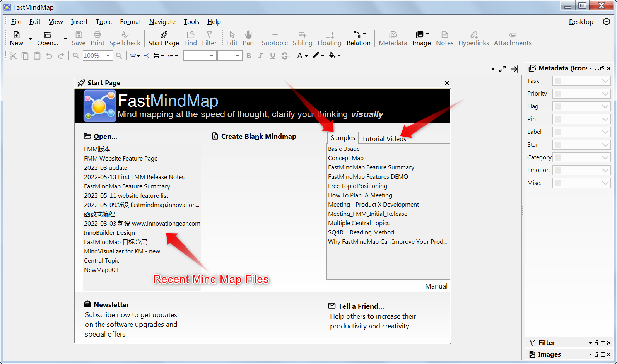Toggle Bold formatting
This screenshot has width=617, height=364.
[249, 56]
